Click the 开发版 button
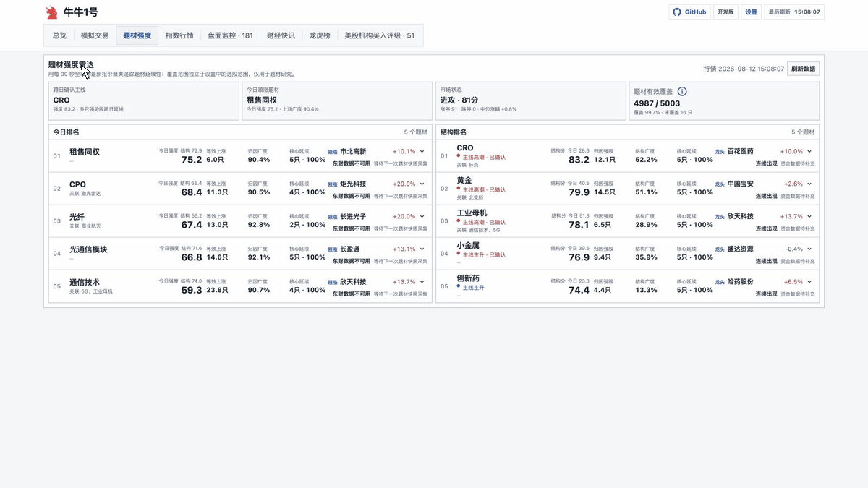The height and width of the screenshot is (488, 868). click(x=725, y=12)
